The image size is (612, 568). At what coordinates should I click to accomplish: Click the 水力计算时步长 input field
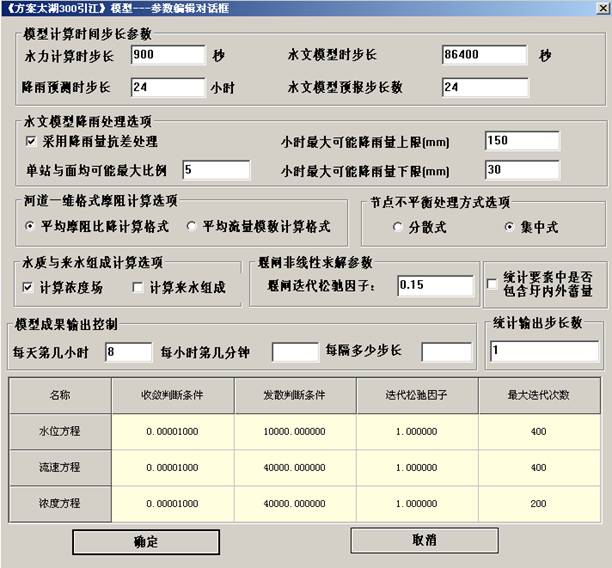(x=166, y=55)
